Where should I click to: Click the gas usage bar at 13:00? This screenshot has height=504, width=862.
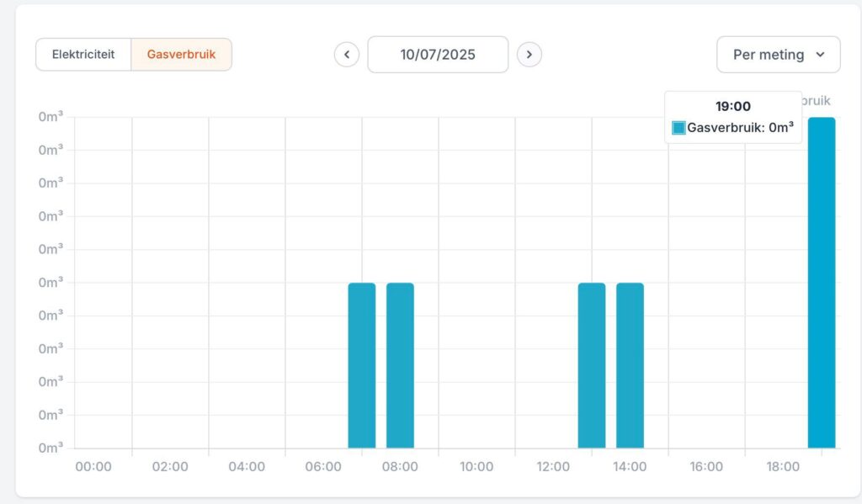(592, 365)
